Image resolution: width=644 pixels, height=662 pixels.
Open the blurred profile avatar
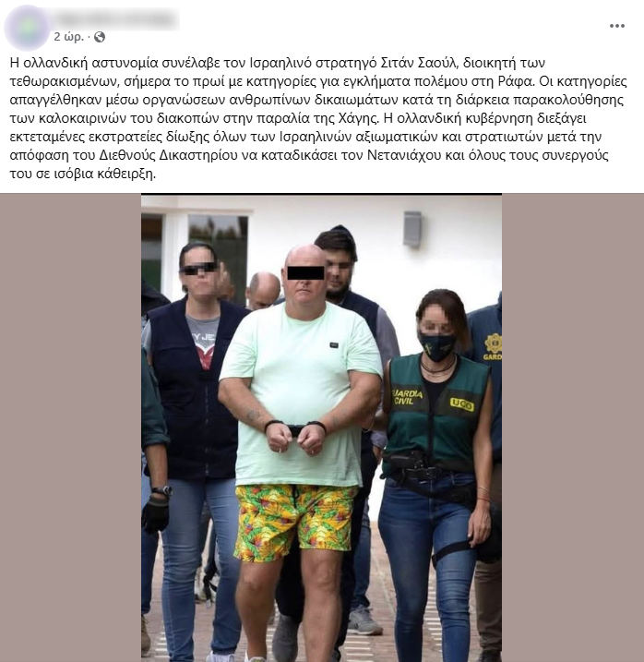click(x=28, y=28)
